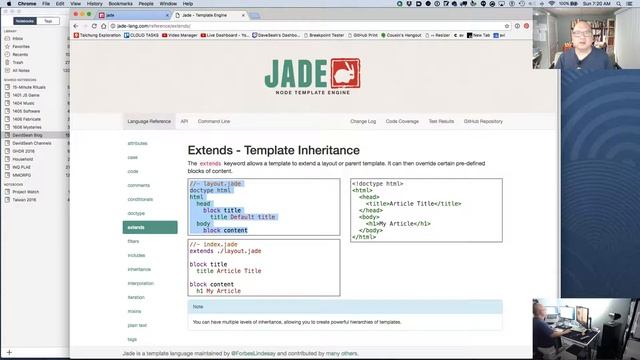Click the AirPlay display icon in menu bar
640x360 pixels.
click(x=502, y=4)
